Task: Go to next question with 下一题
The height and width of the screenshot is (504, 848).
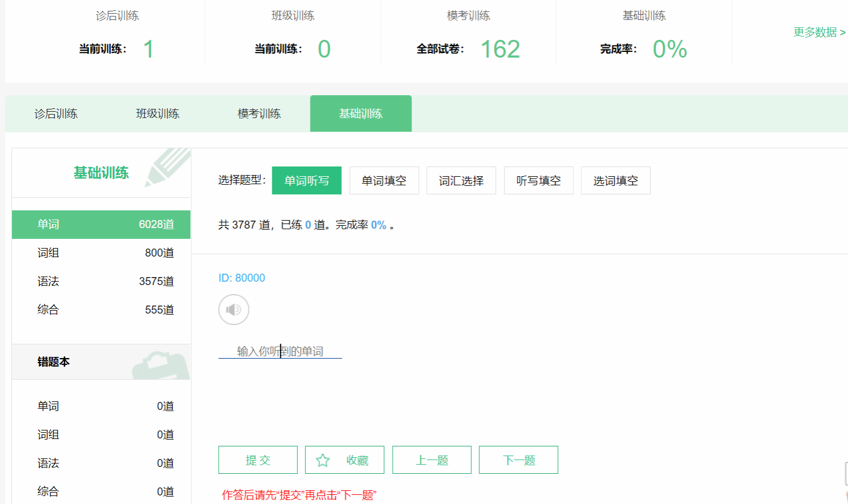Action: (518, 460)
